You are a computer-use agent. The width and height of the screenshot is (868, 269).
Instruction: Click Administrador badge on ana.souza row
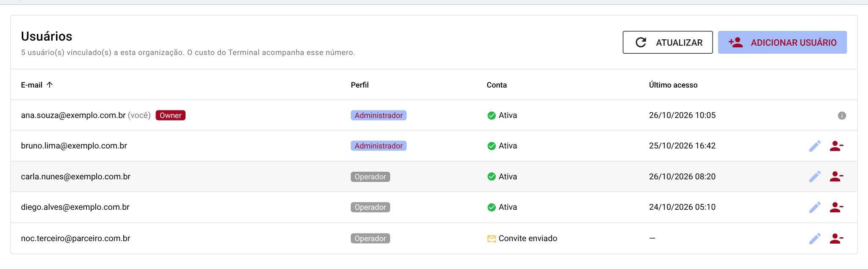tap(379, 115)
